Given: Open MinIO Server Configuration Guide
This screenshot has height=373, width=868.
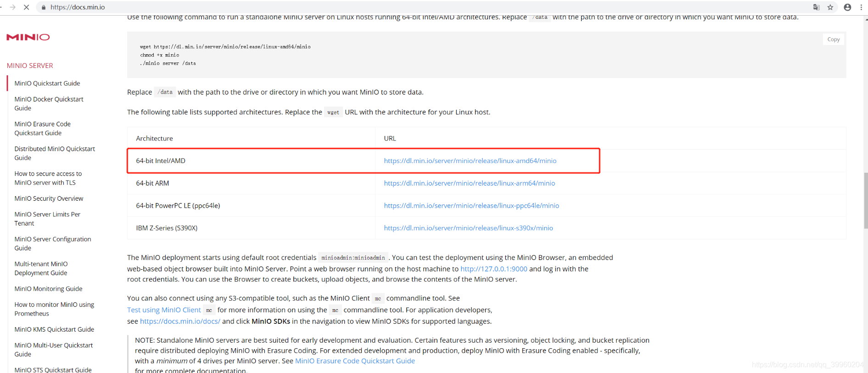Looking at the screenshot, I should (53, 243).
